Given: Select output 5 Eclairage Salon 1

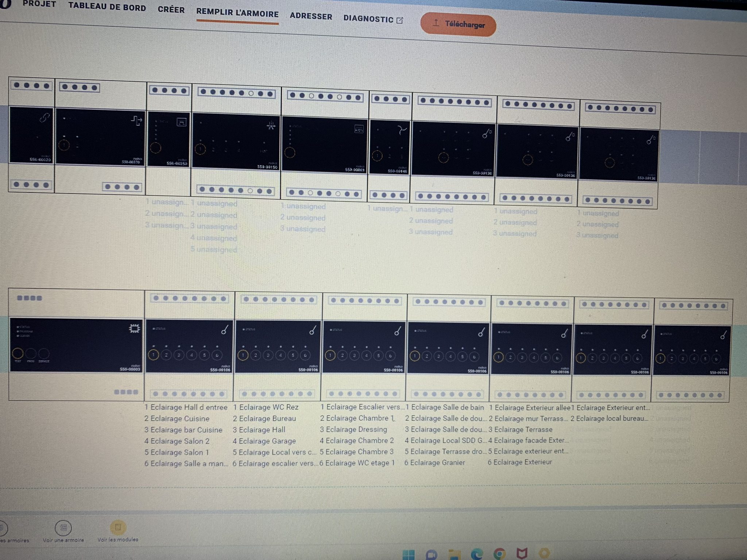Looking at the screenshot, I should (177, 452).
